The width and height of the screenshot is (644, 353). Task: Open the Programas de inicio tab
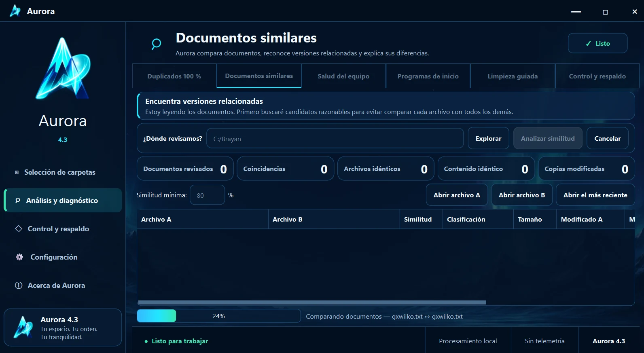tap(428, 76)
